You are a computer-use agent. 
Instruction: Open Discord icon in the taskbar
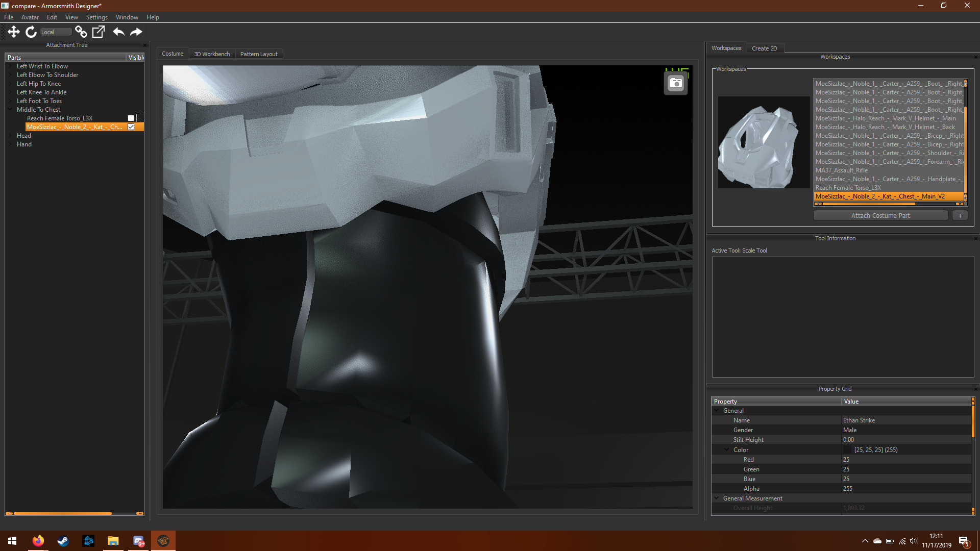pyautogui.click(x=138, y=541)
